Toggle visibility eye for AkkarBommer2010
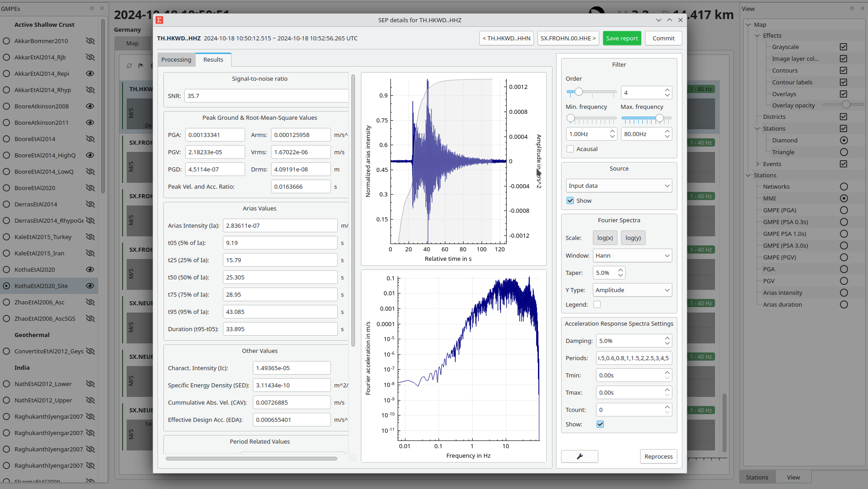The width and height of the screenshot is (868, 489). 90,41
